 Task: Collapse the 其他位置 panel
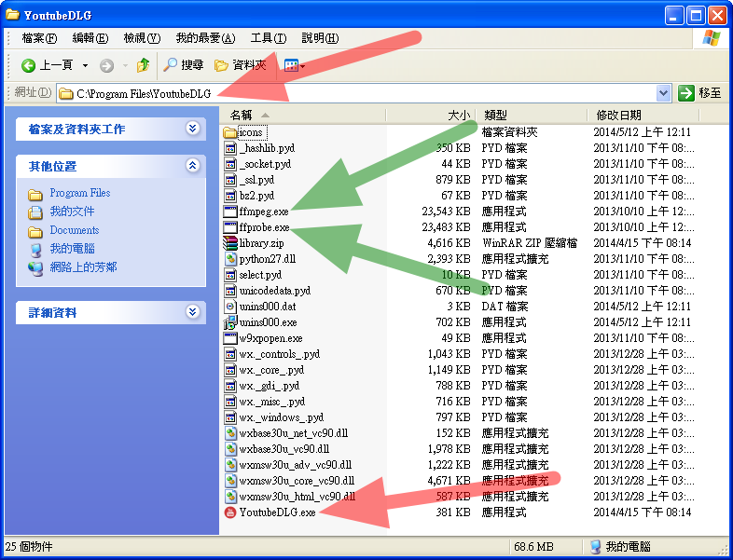[193, 165]
